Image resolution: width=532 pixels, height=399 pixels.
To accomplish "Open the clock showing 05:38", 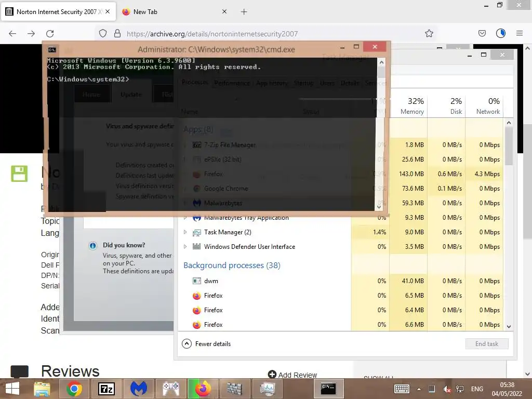I will tap(507, 389).
